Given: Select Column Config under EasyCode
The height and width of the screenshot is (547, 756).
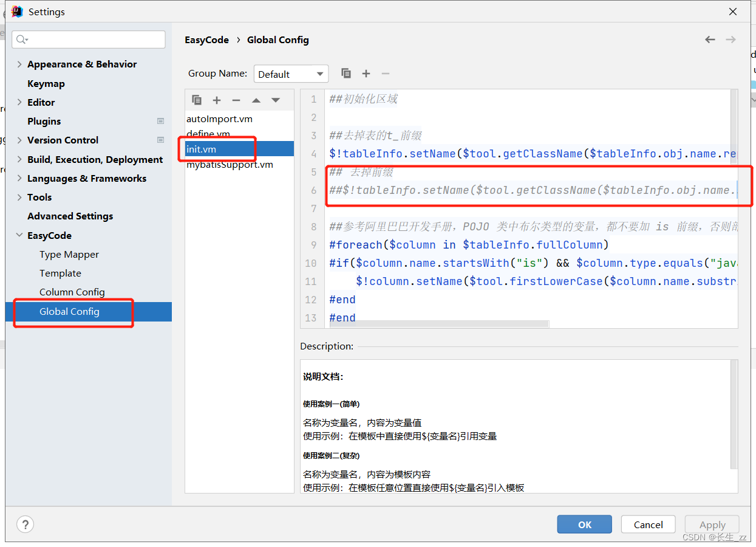Looking at the screenshot, I should pos(72,292).
